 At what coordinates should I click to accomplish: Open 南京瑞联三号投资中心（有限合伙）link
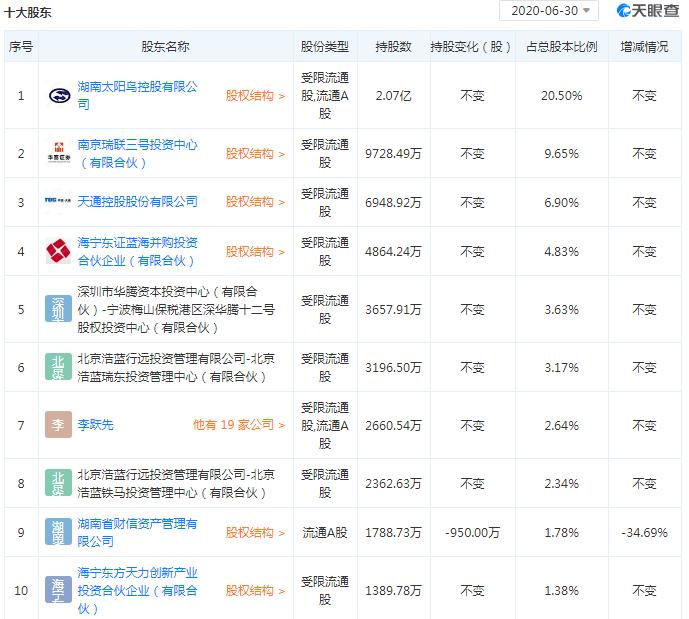(x=138, y=153)
